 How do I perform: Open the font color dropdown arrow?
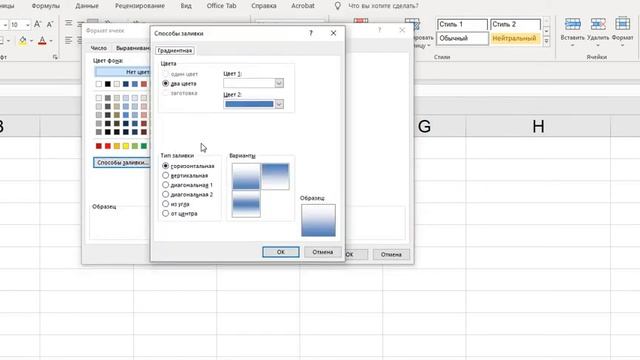click(x=51, y=41)
